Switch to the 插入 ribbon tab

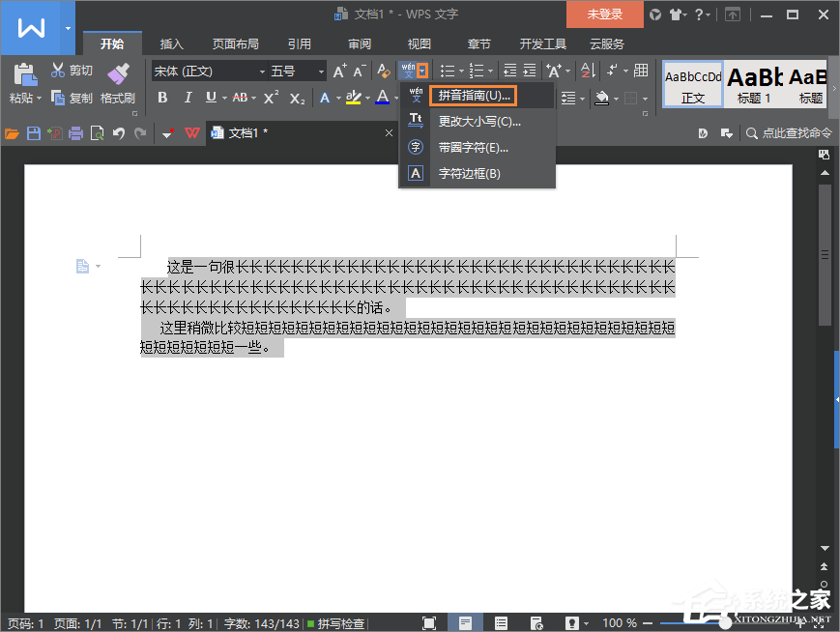(172, 44)
